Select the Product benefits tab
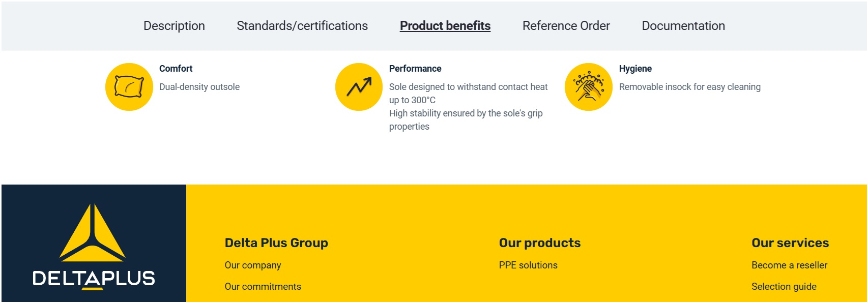Image resolution: width=868 pixels, height=302 pixels. click(445, 26)
